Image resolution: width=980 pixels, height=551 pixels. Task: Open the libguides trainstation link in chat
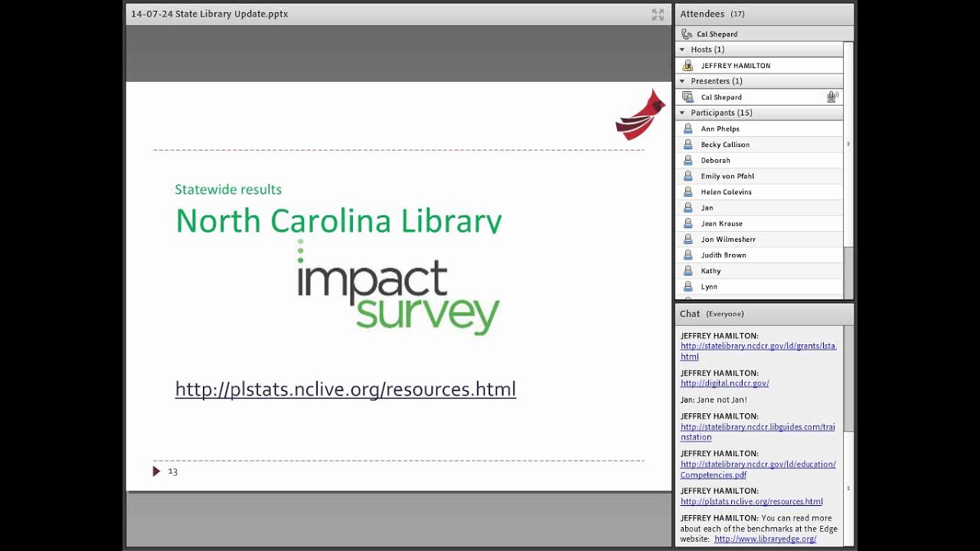pos(757,432)
